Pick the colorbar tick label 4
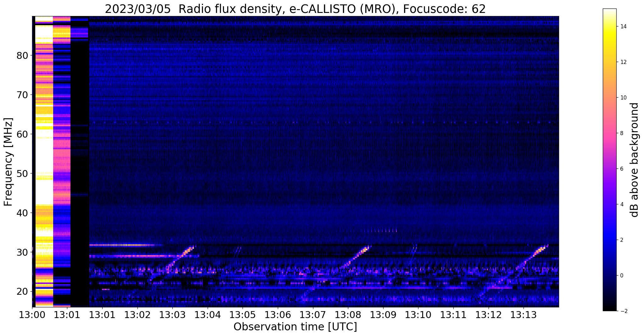This screenshot has width=644, height=336. (621, 204)
